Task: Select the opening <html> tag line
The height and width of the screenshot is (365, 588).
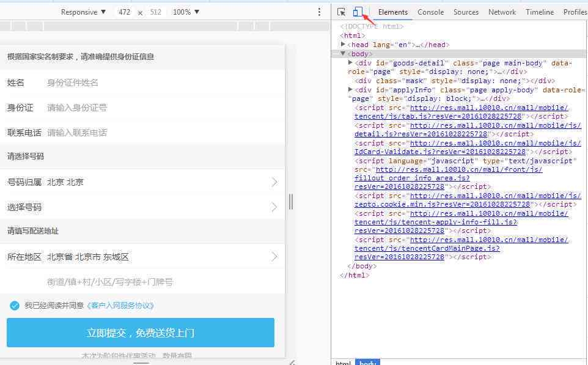Action: pyautogui.click(x=352, y=35)
